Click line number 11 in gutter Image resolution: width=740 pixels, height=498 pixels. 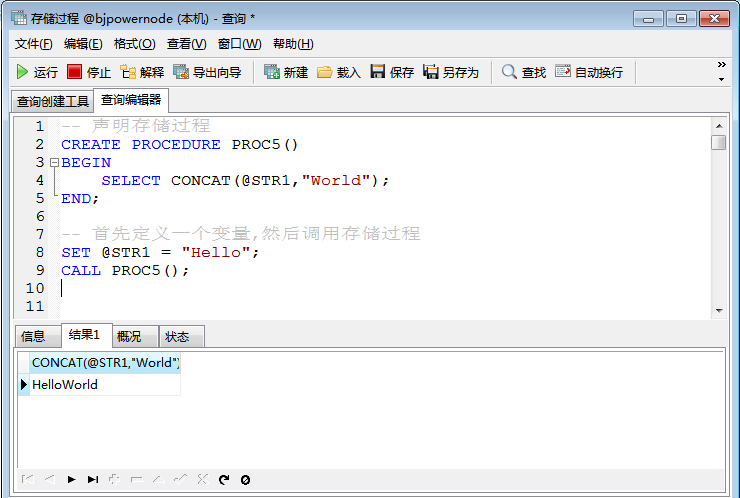click(x=35, y=306)
